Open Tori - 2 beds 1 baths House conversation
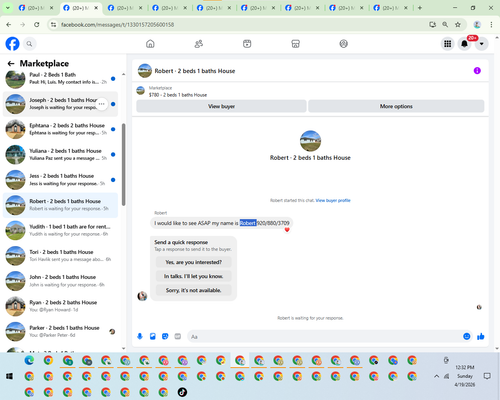The image size is (500, 400). click(x=60, y=256)
